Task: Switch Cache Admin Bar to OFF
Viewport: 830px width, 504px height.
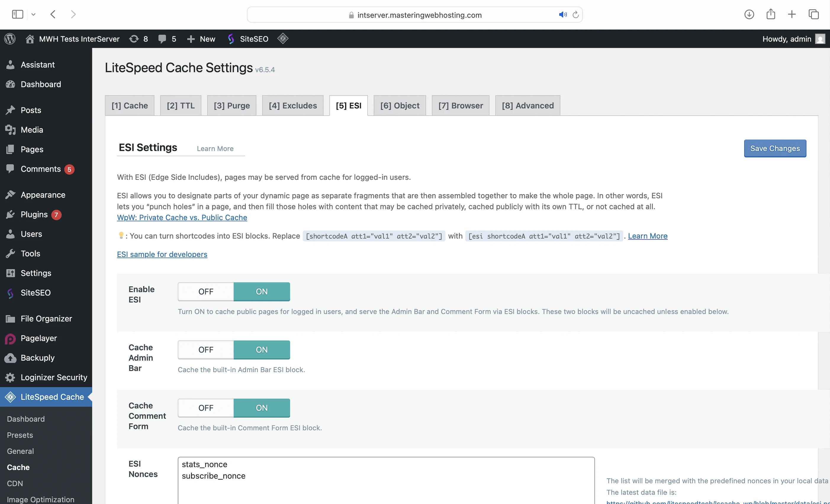Action: pyautogui.click(x=206, y=350)
